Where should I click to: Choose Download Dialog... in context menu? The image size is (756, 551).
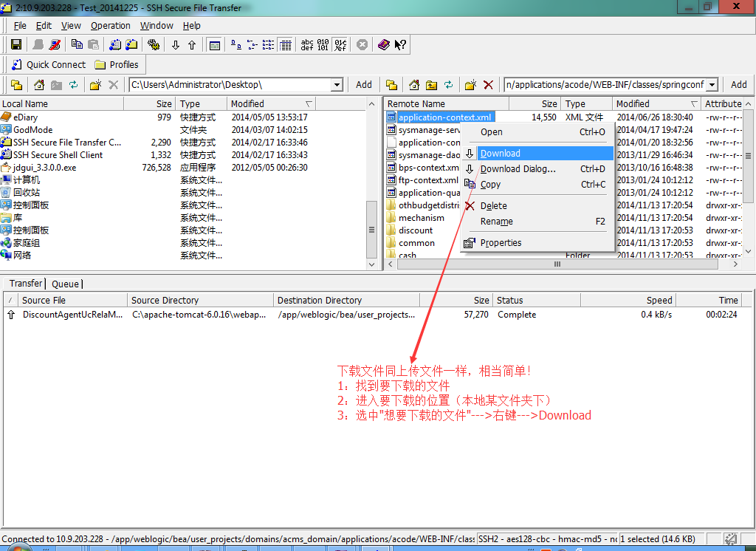click(x=537, y=169)
